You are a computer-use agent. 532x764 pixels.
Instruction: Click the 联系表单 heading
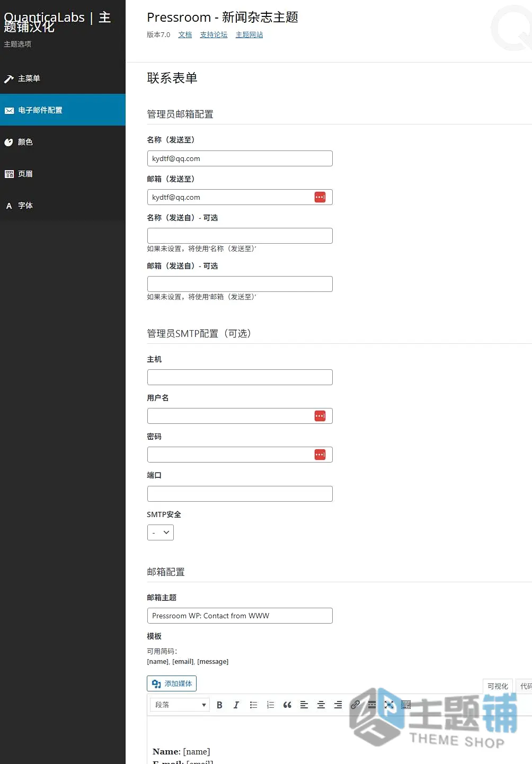click(172, 78)
